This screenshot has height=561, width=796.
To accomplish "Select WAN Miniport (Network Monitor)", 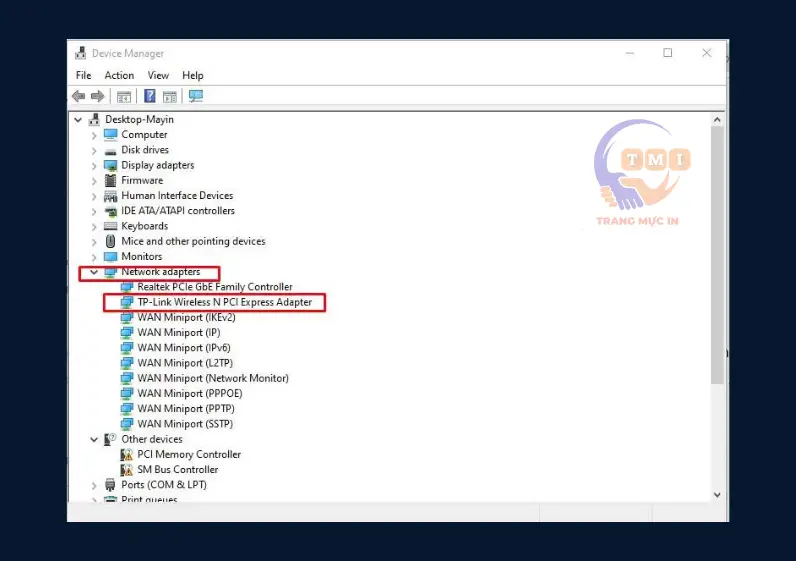I will pyautogui.click(x=213, y=379).
